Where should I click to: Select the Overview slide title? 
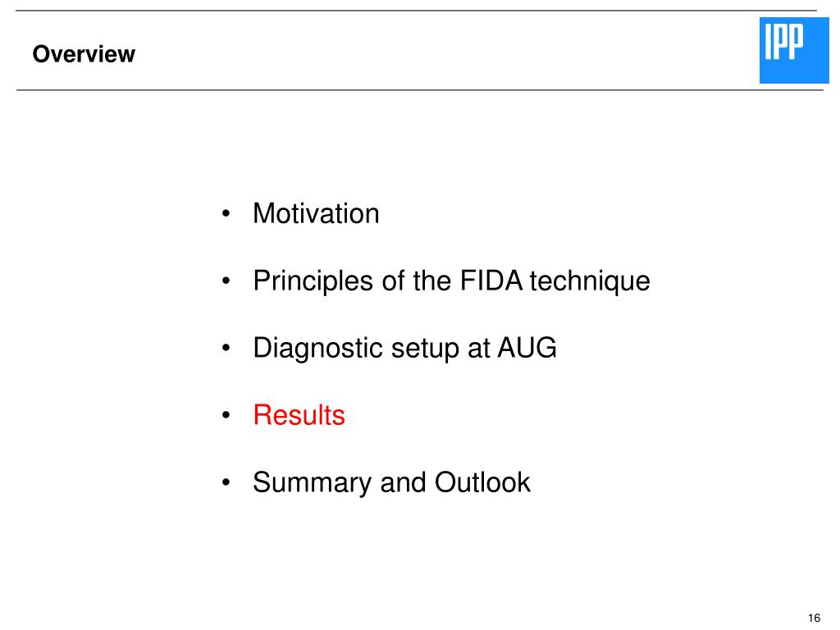coord(84,54)
